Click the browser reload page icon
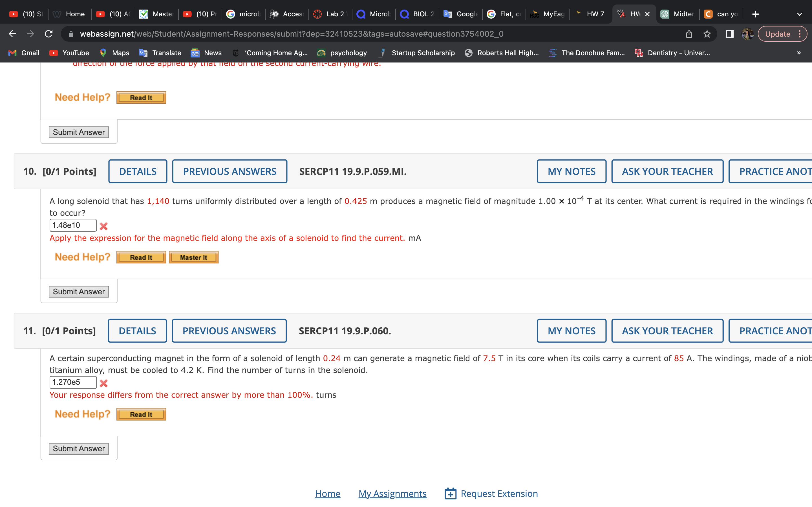 (x=49, y=34)
